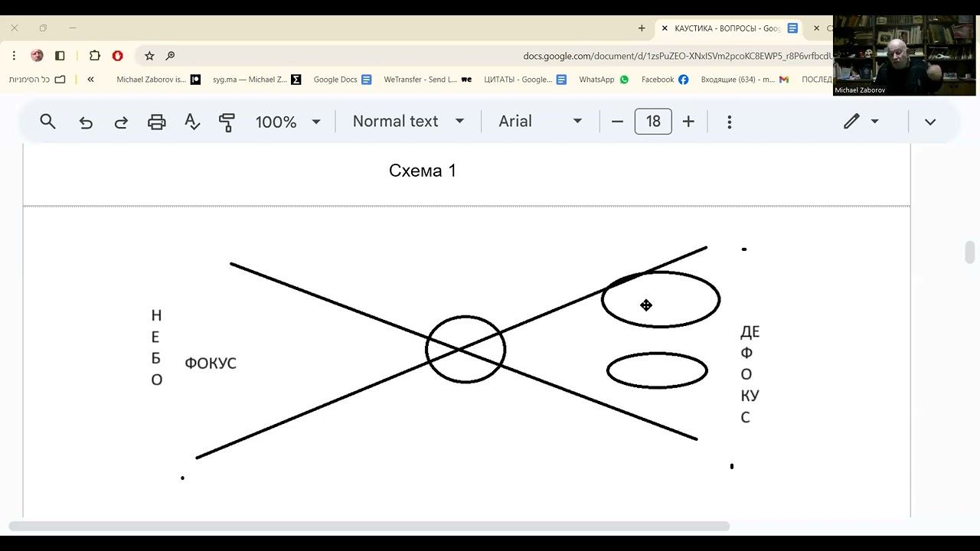Select the central circle in diagram
Image resolution: width=980 pixels, height=551 pixels.
[x=465, y=349]
